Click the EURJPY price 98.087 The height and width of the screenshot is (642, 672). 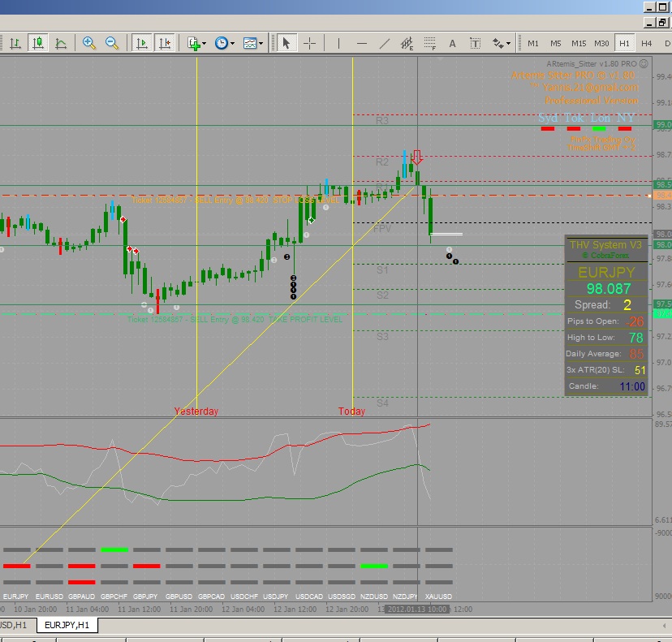tap(609, 288)
